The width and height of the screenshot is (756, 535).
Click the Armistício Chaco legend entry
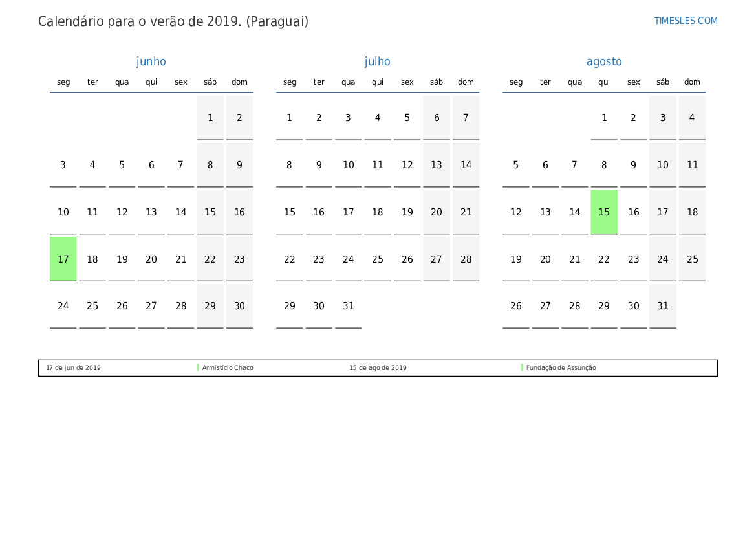[x=228, y=368]
